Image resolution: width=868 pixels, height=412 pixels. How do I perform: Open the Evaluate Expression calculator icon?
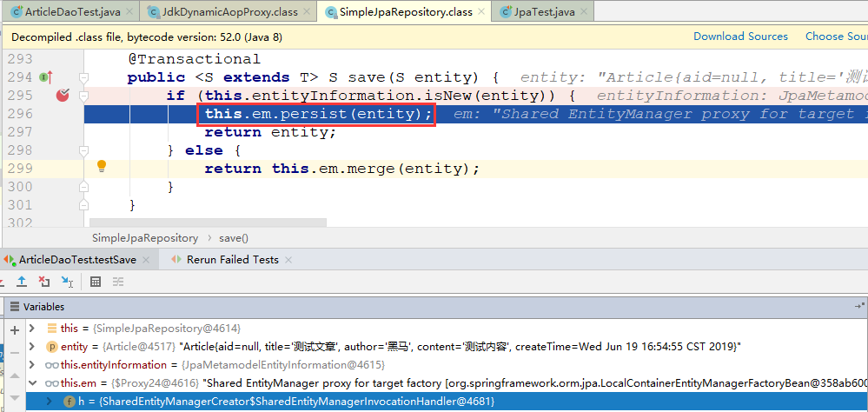tap(96, 282)
